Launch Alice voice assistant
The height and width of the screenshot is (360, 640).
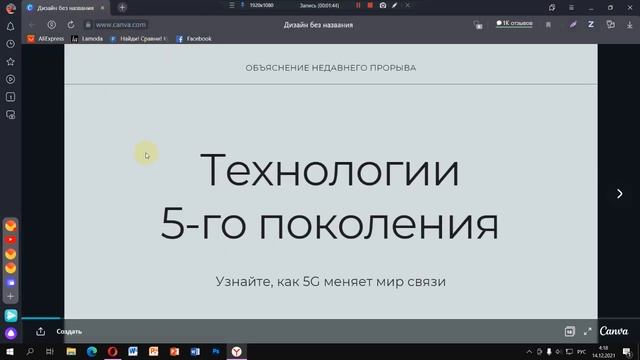pyautogui.click(x=11, y=333)
